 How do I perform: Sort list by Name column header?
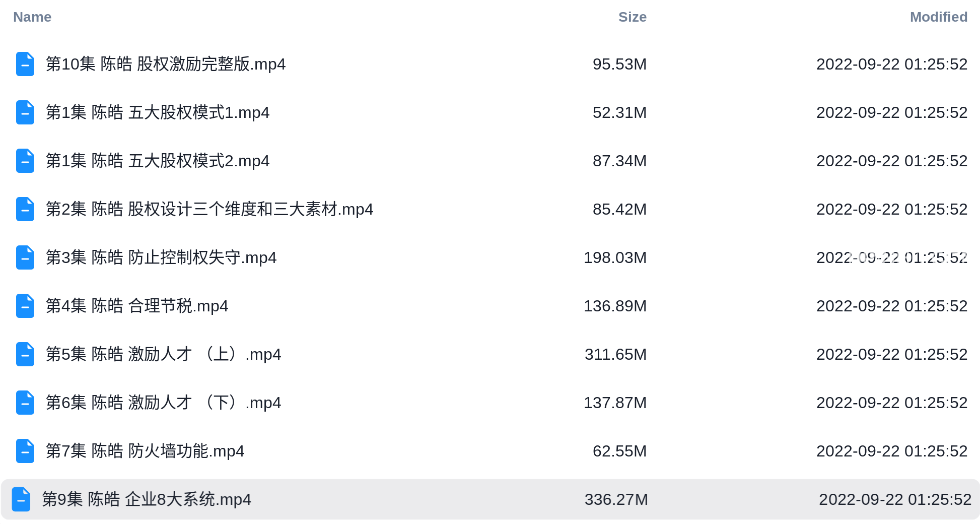32,17
